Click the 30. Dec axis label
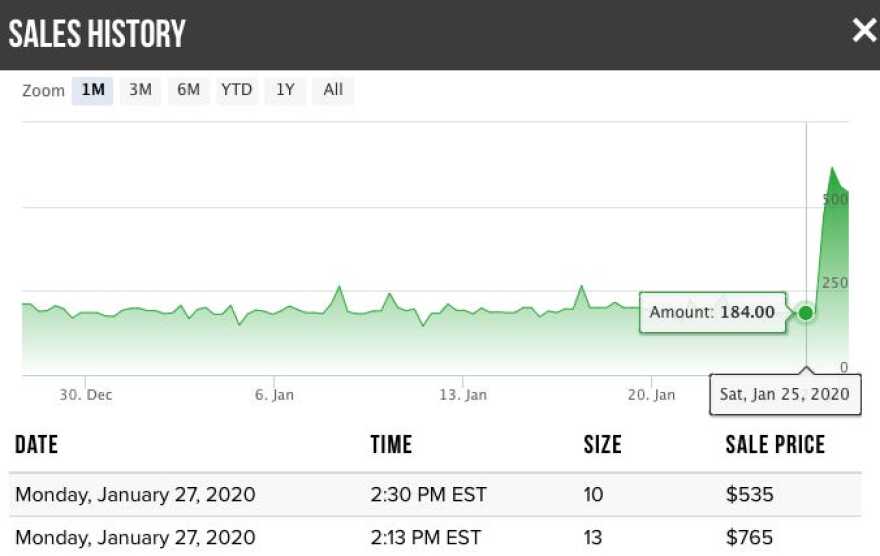880x556 pixels. coord(86,395)
